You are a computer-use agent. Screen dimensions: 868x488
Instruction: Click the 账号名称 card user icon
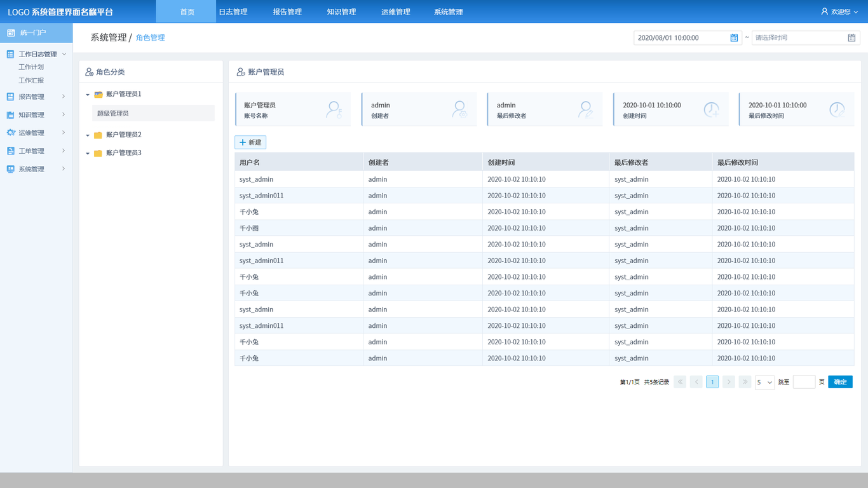(x=334, y=109)
